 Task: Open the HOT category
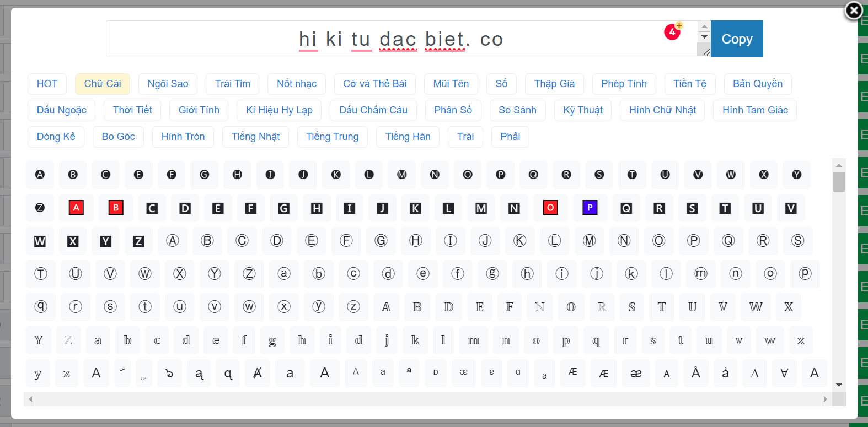click(47, 84)
